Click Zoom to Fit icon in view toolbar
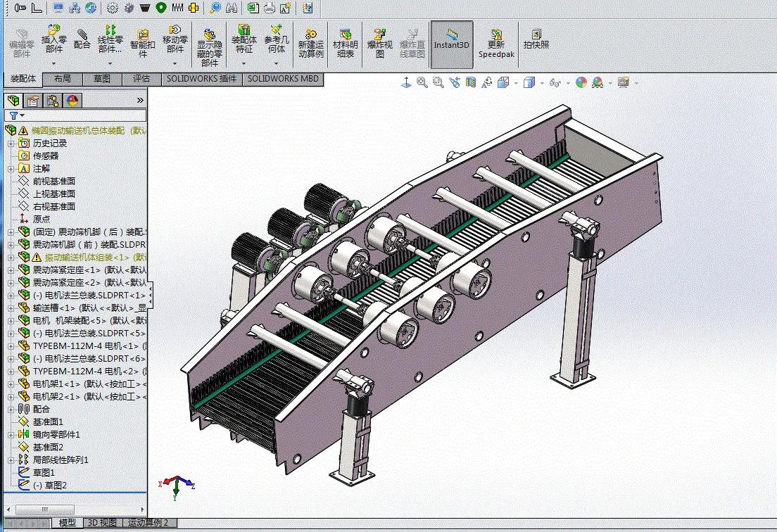The image size is (777, 532). coord(422,82)
